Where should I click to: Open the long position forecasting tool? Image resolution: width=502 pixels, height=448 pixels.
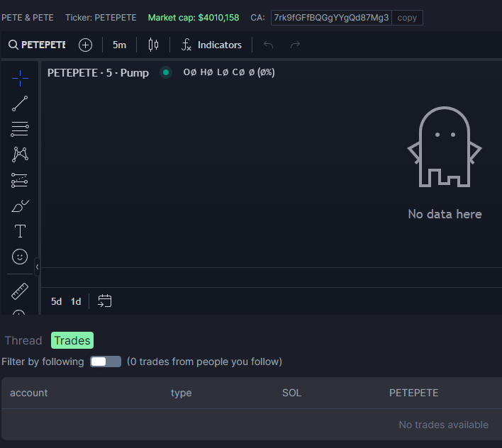pos(20,180)
